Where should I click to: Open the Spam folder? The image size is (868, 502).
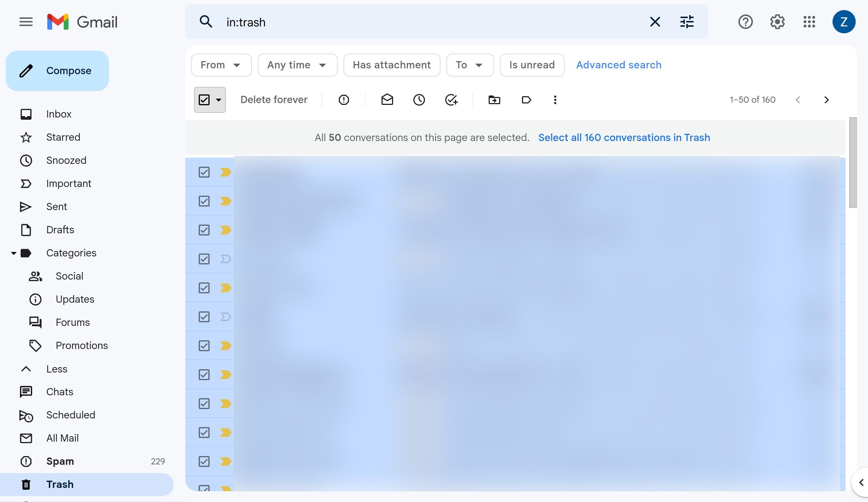(60, 461)
